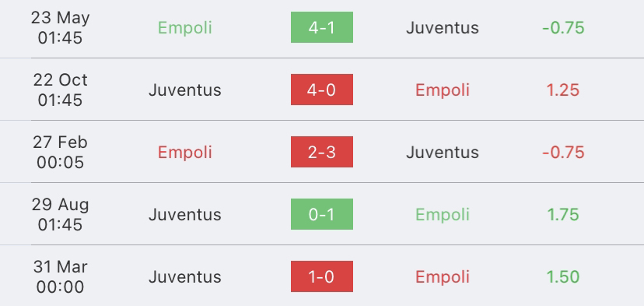Open the red 4-0 score badge

pyautogui.click(x=321, y=90)
